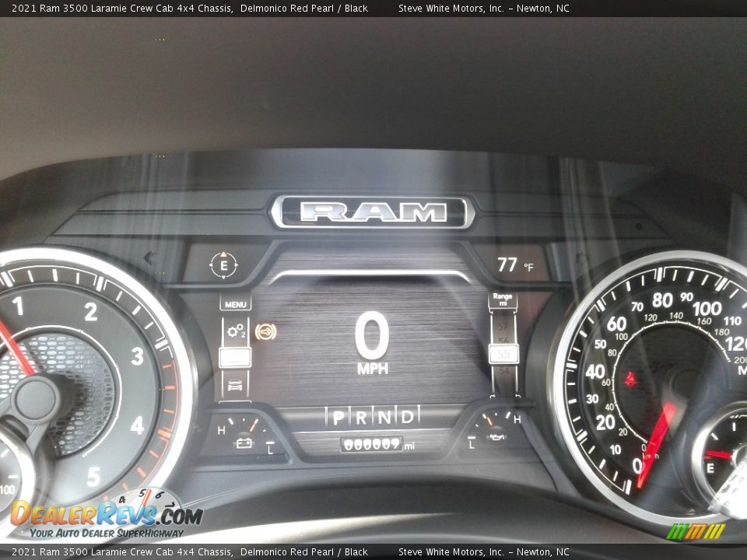Select the D gear indicator

[407, 417]
